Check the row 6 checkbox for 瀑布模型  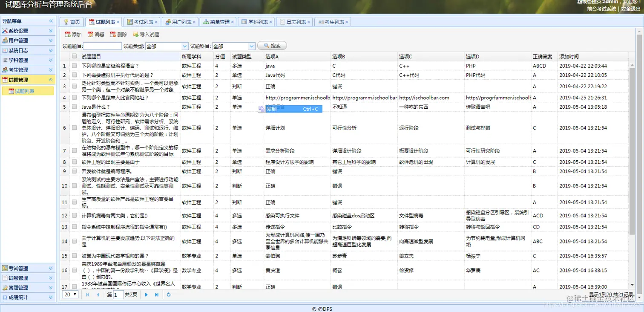click(x=75, y=127)
